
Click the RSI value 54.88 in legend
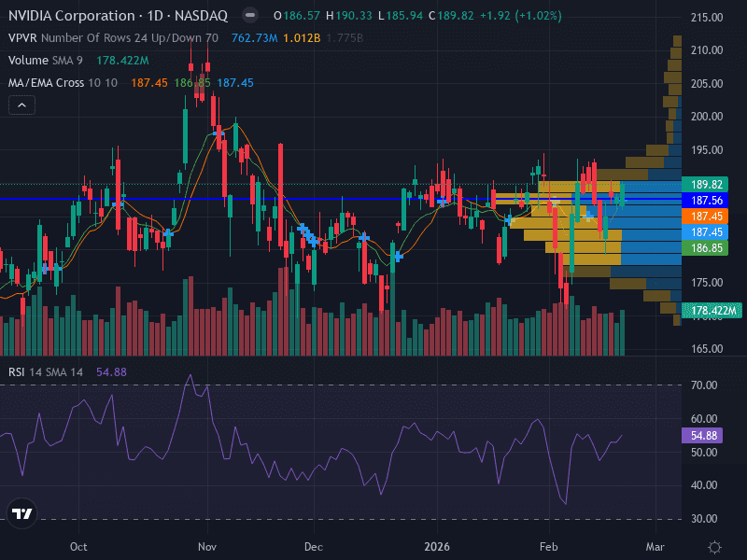pyautogui.click(x=111, y=371)
